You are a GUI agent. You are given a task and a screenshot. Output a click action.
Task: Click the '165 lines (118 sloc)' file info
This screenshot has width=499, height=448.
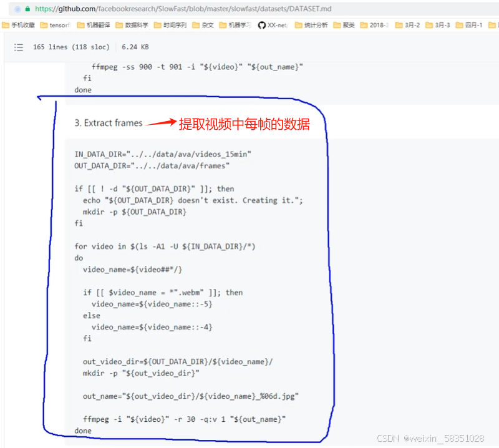click(x=71, y=47)
